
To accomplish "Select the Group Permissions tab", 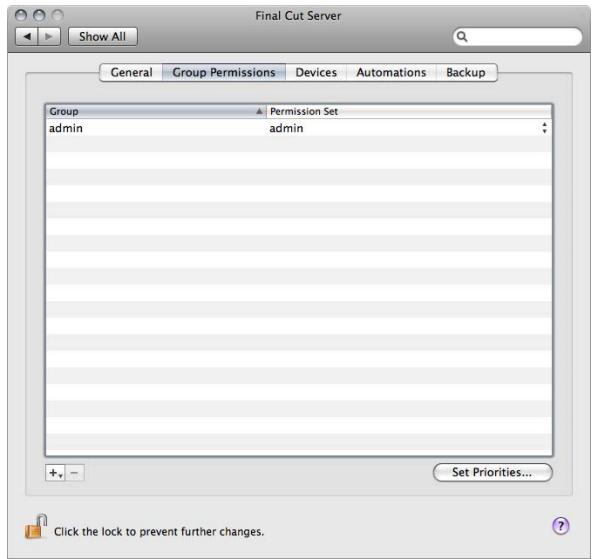I will tap(224, 72).
